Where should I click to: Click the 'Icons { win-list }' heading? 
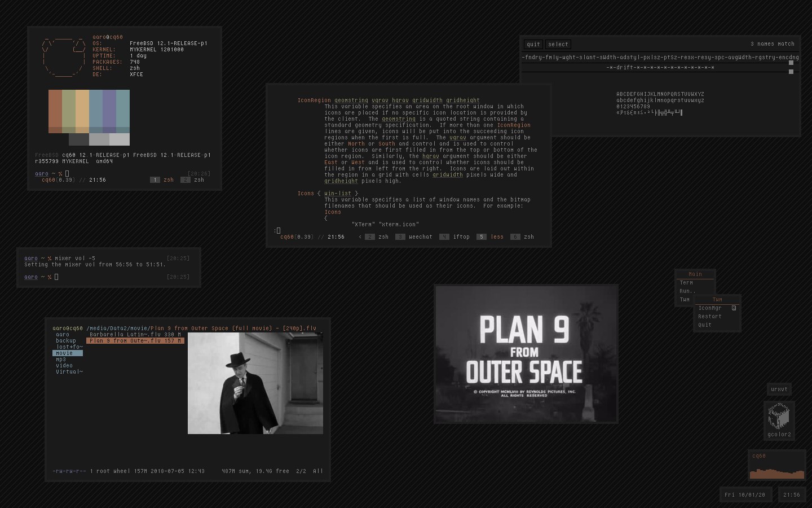328,194
